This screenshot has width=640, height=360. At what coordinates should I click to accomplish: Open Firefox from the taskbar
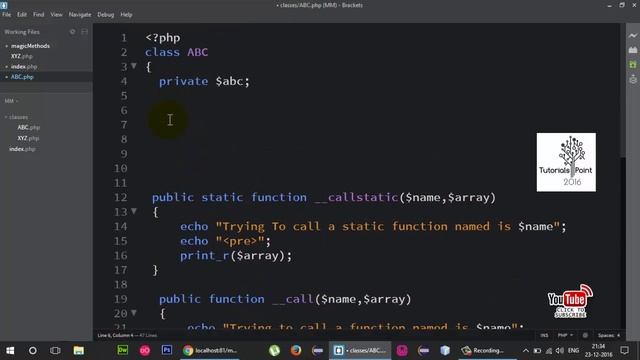click(x=296, y=350)
